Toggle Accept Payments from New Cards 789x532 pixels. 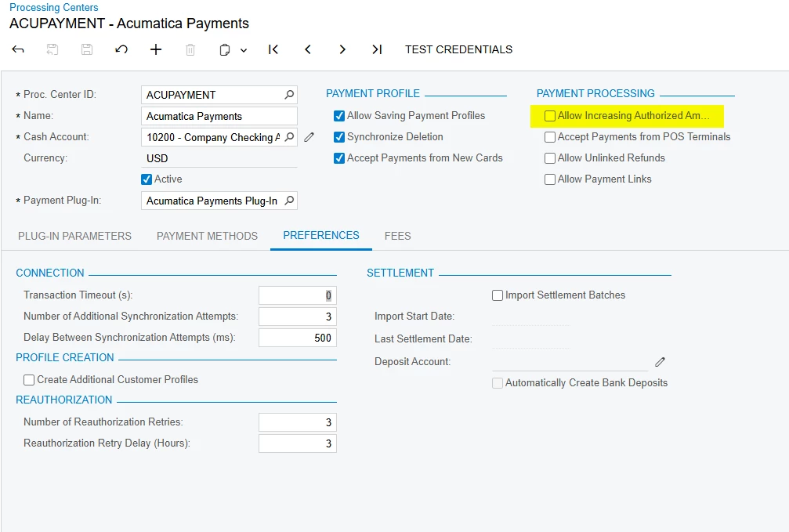point(339,158)
